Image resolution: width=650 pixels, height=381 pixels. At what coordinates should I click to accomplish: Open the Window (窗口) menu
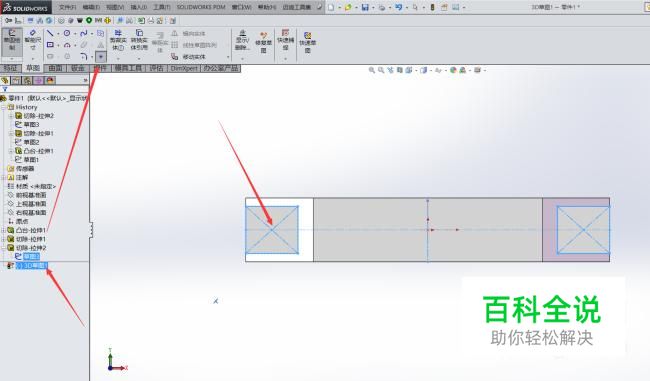click(x=241, y=7)
